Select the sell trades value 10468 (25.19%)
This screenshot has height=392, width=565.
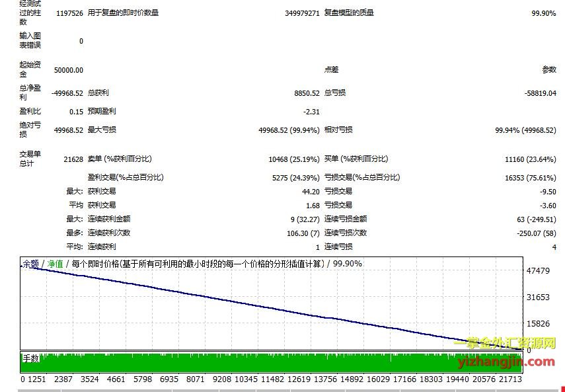pyautogui.click(x=295, y=159)
